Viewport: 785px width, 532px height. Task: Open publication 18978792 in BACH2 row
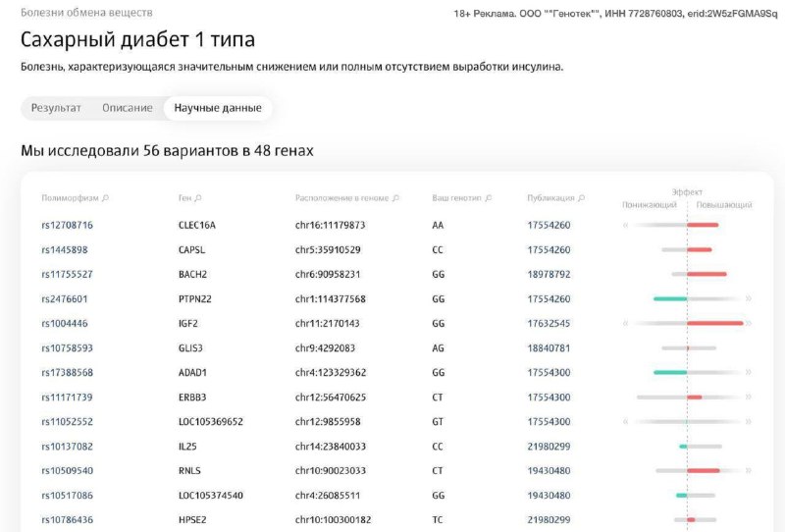549,275
